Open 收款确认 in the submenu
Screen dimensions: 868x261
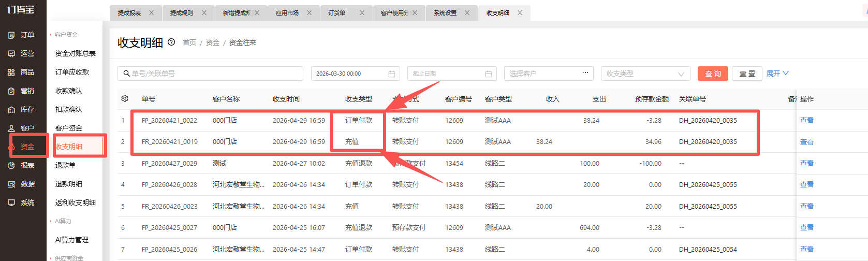tap(69, 91)
